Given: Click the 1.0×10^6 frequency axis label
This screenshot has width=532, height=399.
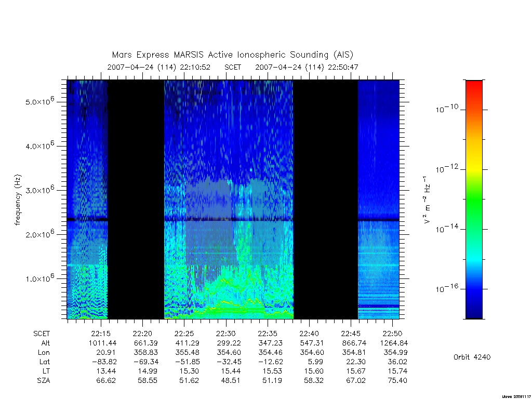Looking at the screenshot, I should click(40, 277).
